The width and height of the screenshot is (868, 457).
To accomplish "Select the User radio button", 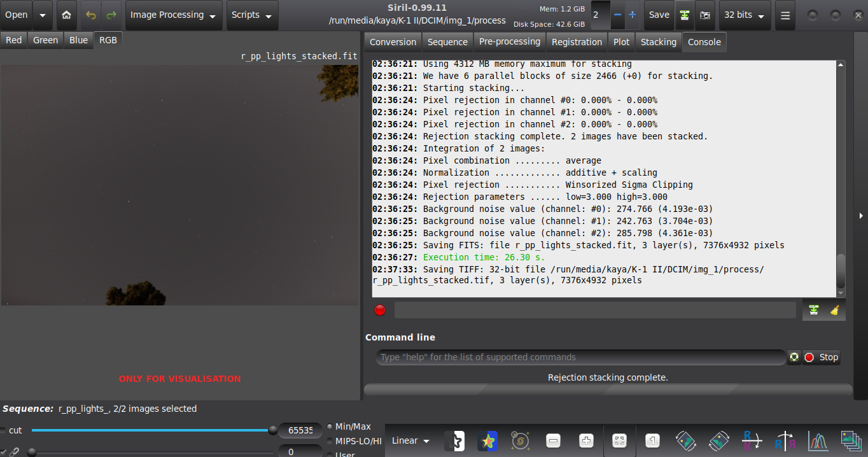I will click(x=330, y=454).
